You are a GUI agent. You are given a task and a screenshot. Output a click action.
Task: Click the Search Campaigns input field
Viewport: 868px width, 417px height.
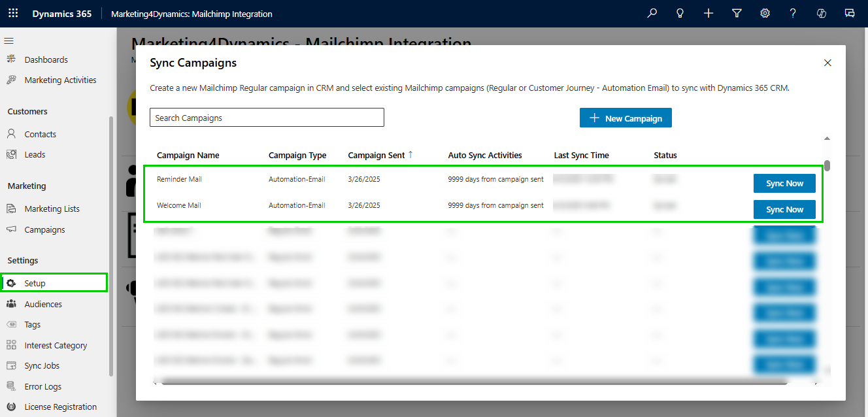267,117
